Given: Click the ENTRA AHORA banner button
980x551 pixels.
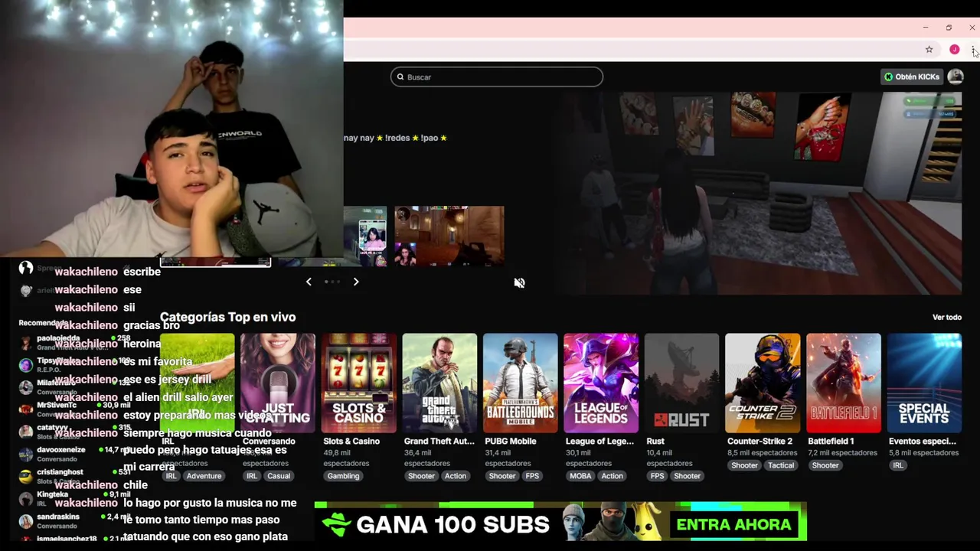Looking at the screenshot, I should [x=733, y=525].
